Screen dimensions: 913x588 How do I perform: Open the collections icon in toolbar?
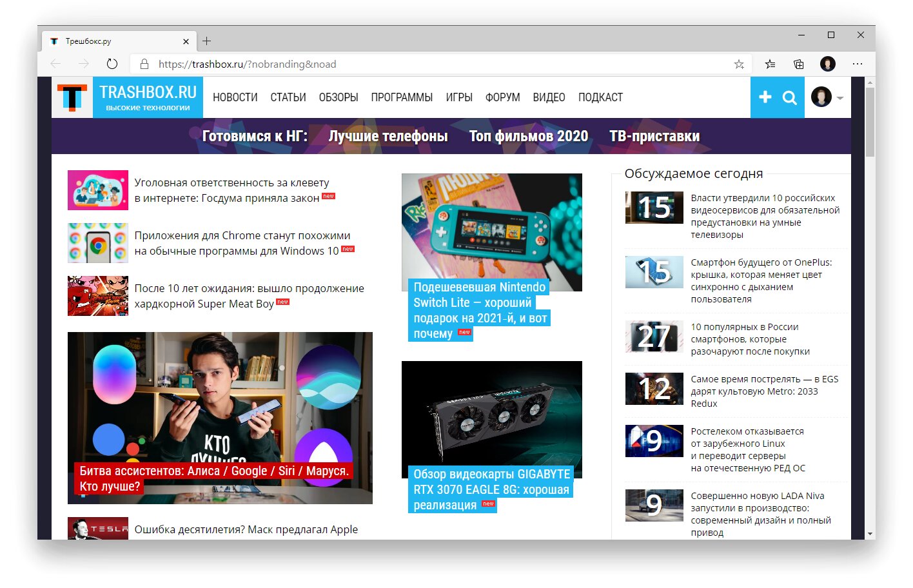(799, 64)
